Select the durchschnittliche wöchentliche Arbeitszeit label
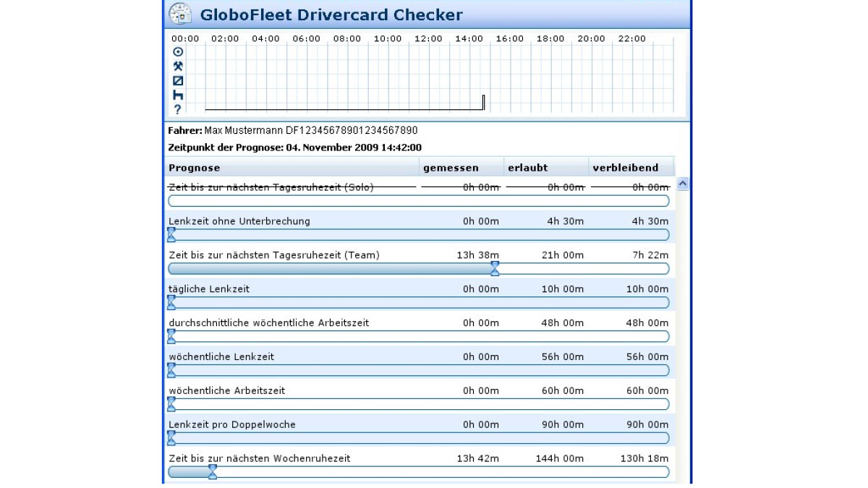 [269, 323]
